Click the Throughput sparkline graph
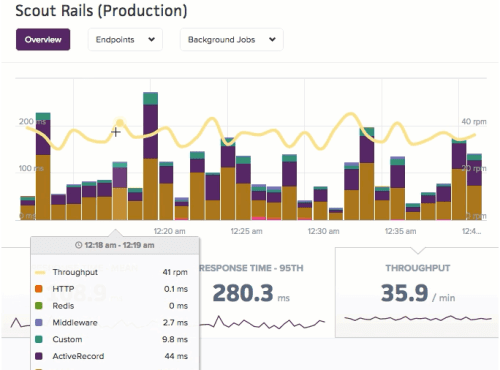500x370 pixels. pos(418,318)
